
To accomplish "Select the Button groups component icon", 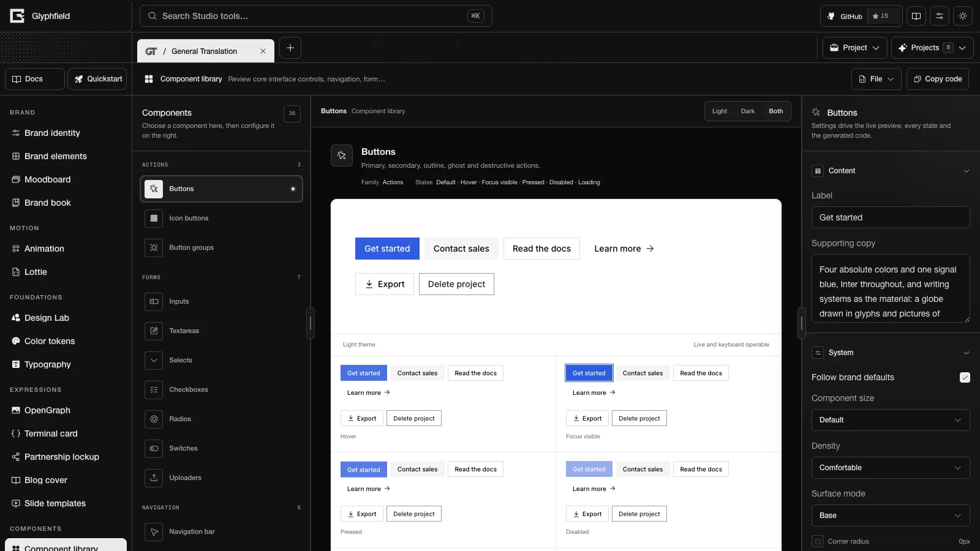I will click(x=154, y=247).
